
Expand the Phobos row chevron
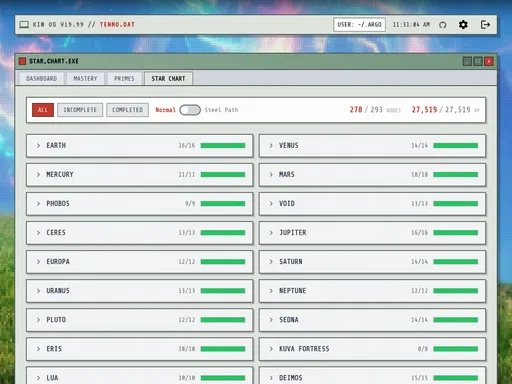[38, 204]
